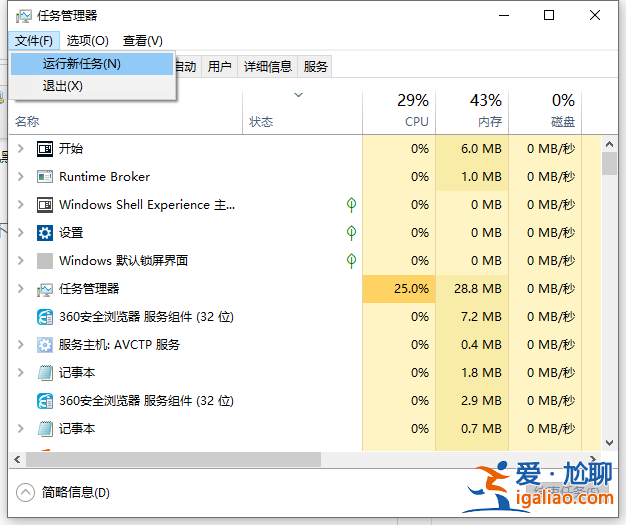Click the sort chevron above 状态 column
This screenshot has height=525, width=626.
pyautogui.click(x=299, y=95)
